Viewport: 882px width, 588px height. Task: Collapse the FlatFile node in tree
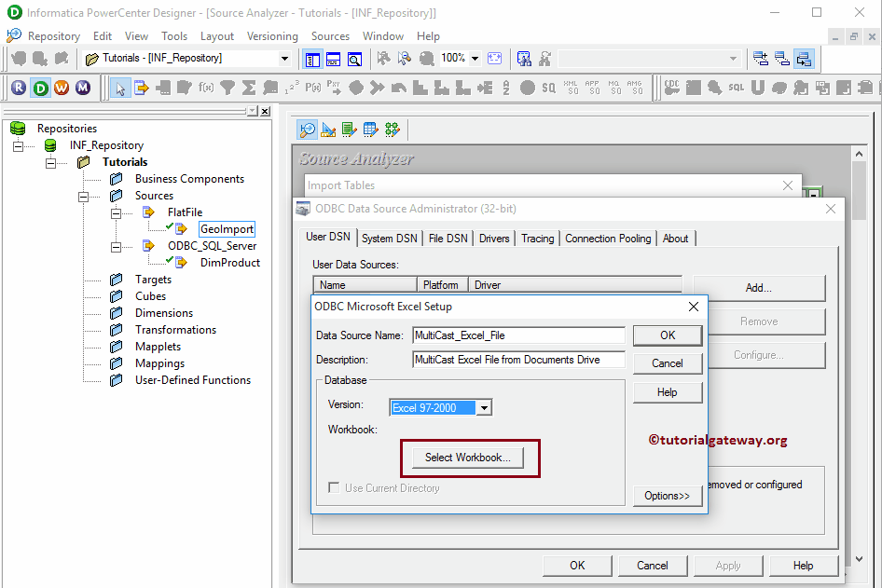pos(116,212)
